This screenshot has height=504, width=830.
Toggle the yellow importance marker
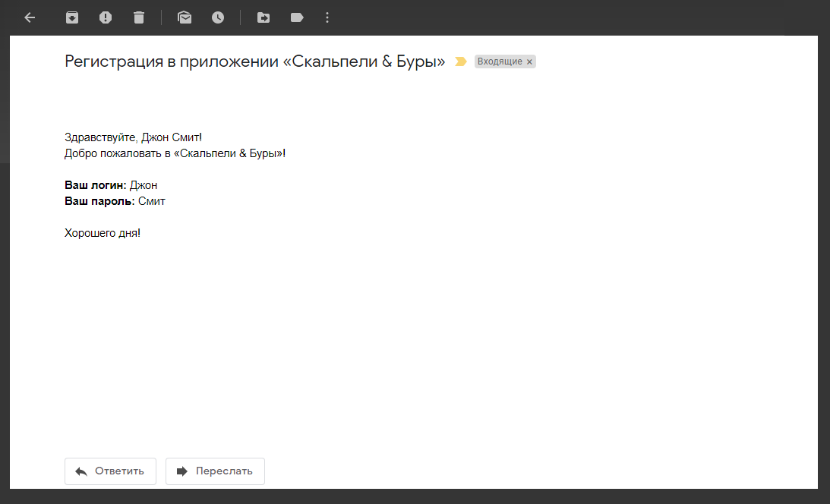460,62
